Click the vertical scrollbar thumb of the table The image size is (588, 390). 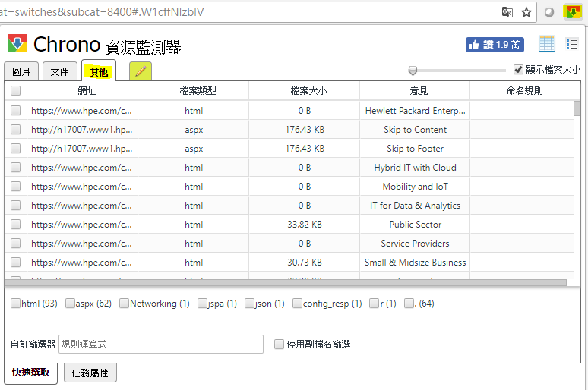click(x=577, y=109)
